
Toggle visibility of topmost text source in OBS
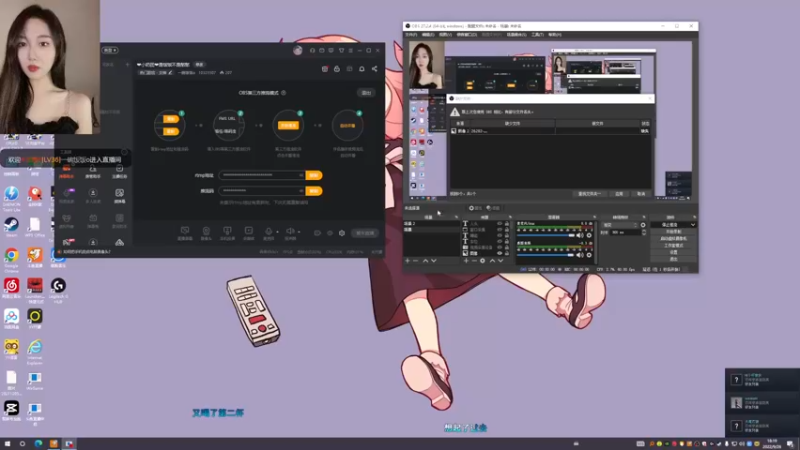pos(499,223)
